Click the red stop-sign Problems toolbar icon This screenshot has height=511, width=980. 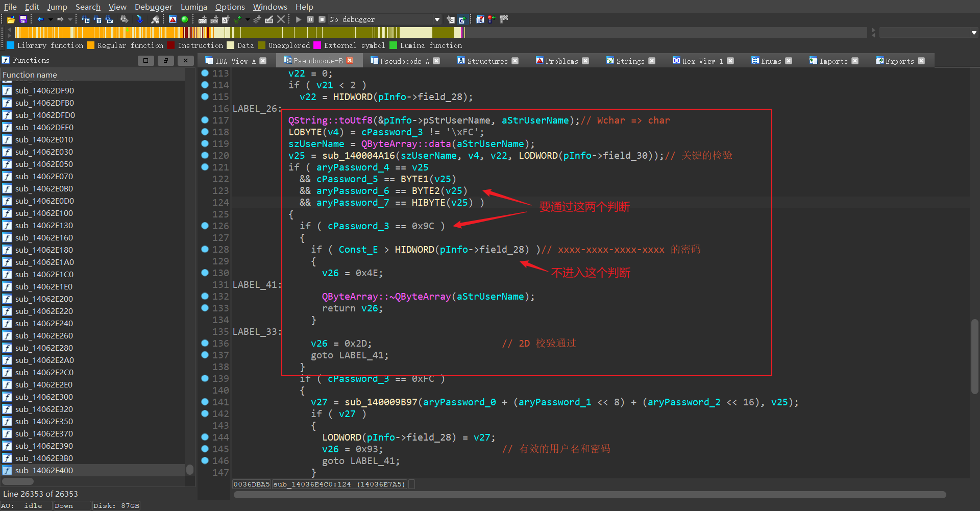173,19
